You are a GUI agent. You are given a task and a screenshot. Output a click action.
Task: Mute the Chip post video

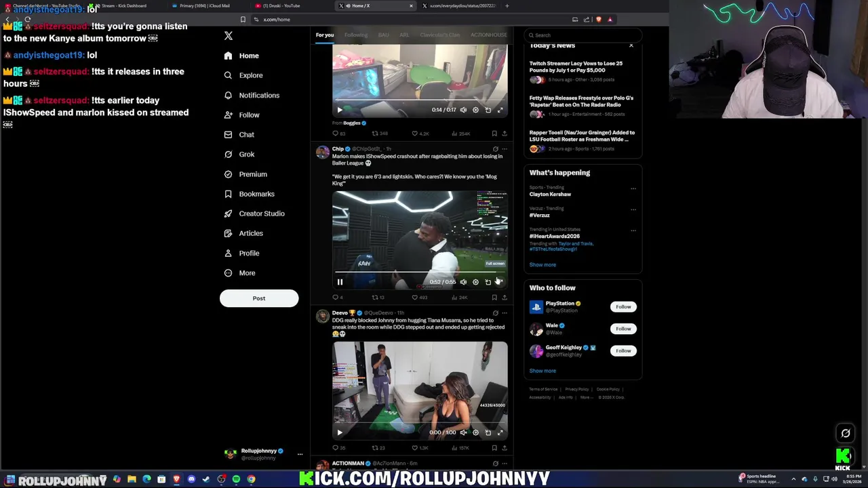pyautogui.click(x=463, y=282)
